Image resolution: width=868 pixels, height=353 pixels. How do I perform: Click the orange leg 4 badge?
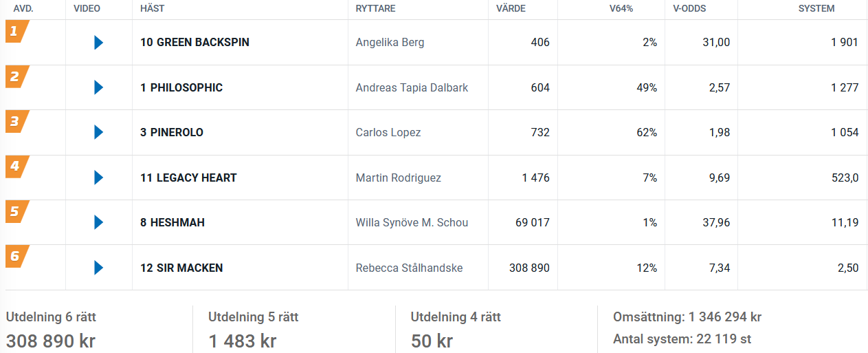(16, 167)
